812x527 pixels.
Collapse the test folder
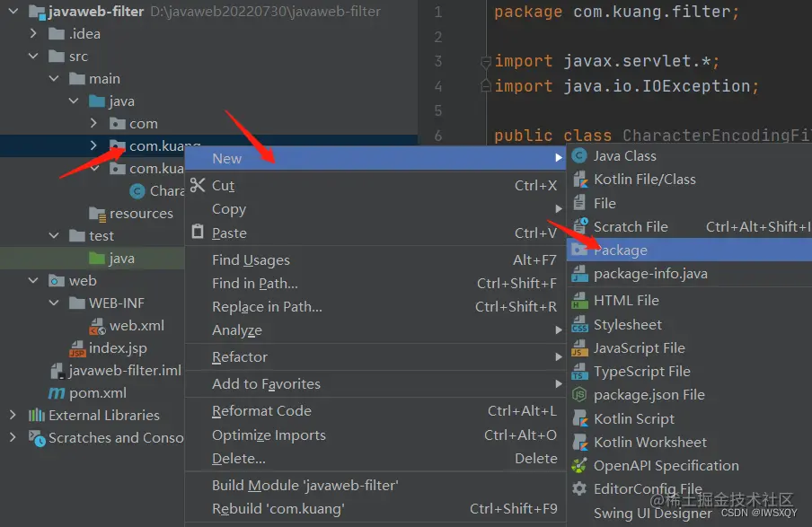click(54, 235)
